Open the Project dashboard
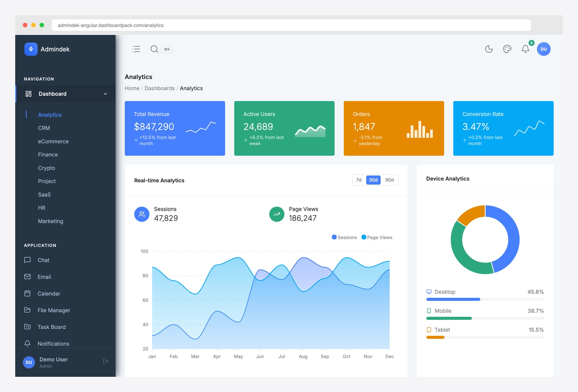 coord(47,181)
